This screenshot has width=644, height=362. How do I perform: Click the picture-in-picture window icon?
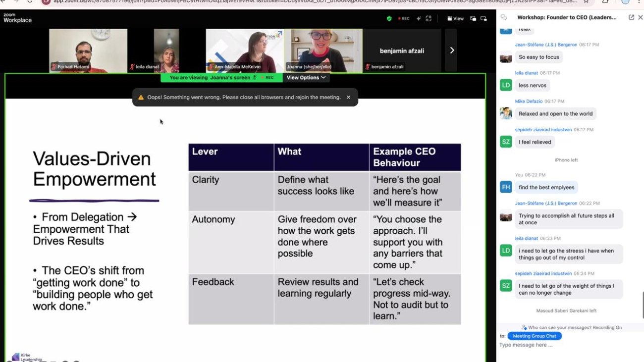tap(473, 18)
